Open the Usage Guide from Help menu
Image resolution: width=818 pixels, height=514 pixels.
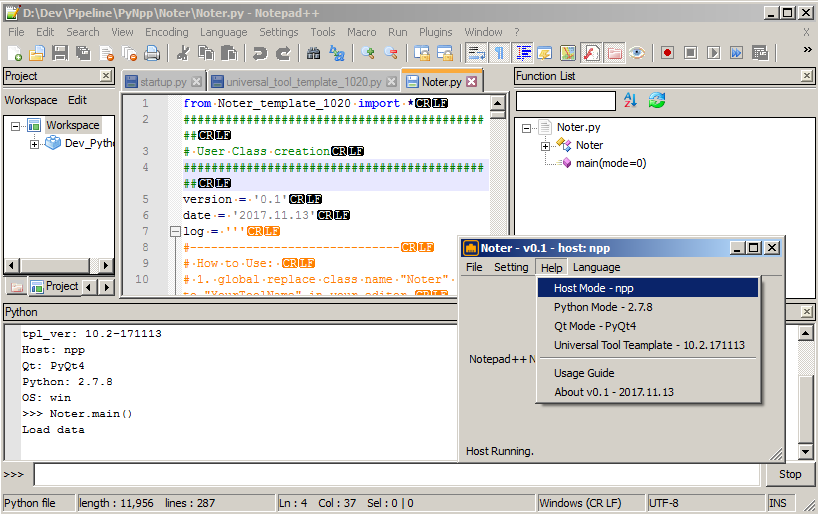(x=648, y=373)
